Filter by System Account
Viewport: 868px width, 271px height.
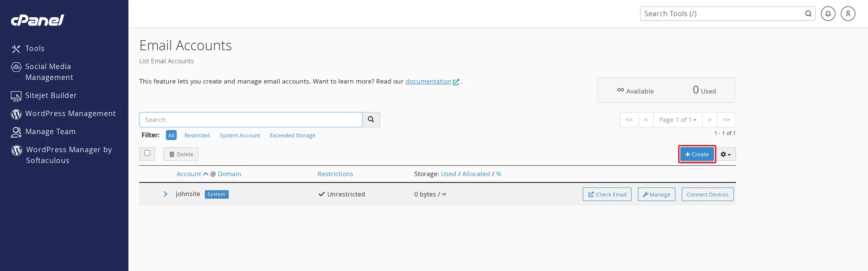(240, 135)
